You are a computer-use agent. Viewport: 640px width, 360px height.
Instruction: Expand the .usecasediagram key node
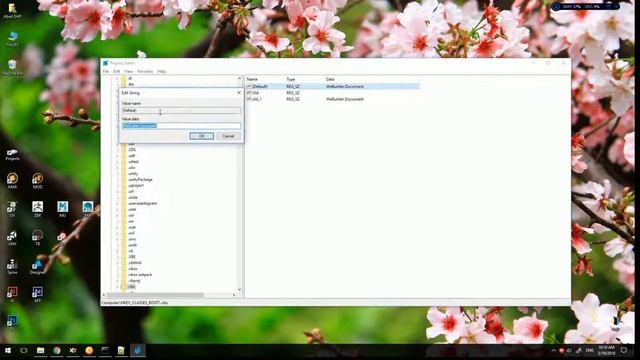click(x=118, y=203)
